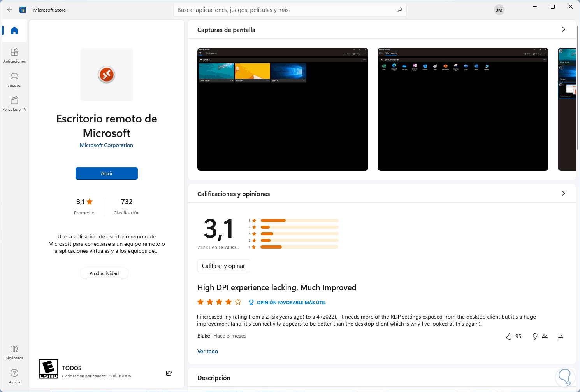Click the ESRB rating badge
Image resolution: width=580 pixels, height=392 pixels.
(x=48, y=369)
